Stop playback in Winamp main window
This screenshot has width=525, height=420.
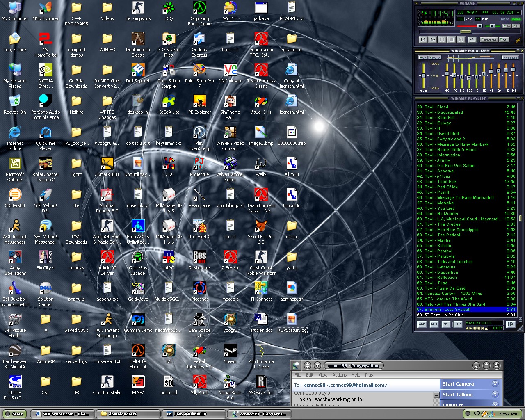tap(452, 40)
